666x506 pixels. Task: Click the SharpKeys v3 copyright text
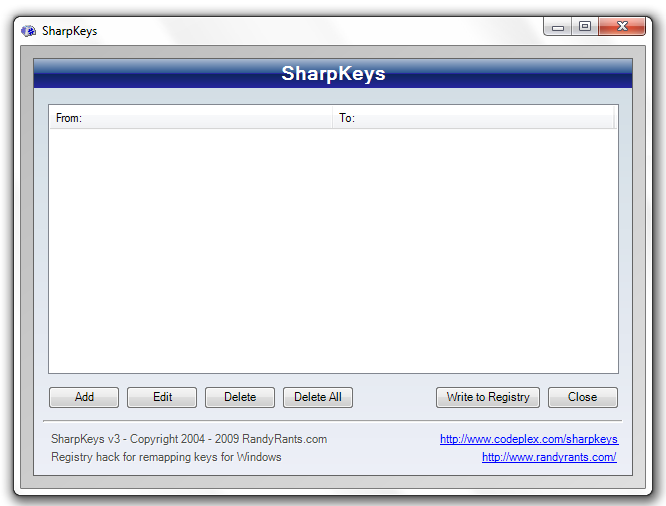[189, 439]
